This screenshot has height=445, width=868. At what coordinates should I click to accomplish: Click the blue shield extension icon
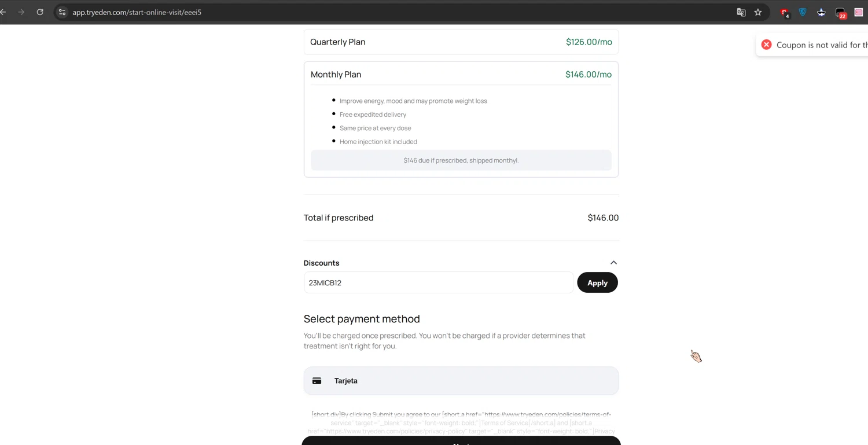click(803, 12)
